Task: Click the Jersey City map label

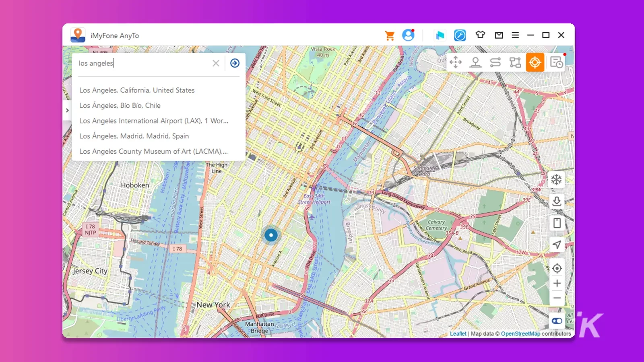Action: pos(90,271)
